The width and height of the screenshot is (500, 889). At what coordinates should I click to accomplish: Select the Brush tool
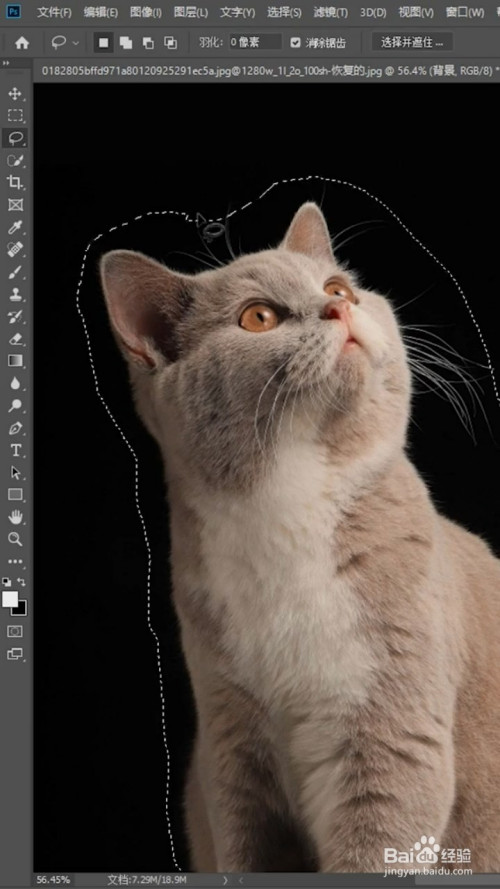(15, 272)
